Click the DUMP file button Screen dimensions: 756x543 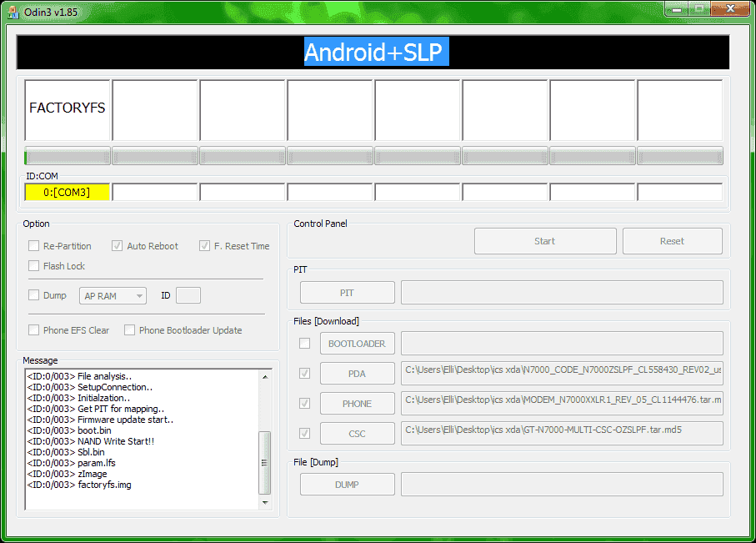coord(347,484)
